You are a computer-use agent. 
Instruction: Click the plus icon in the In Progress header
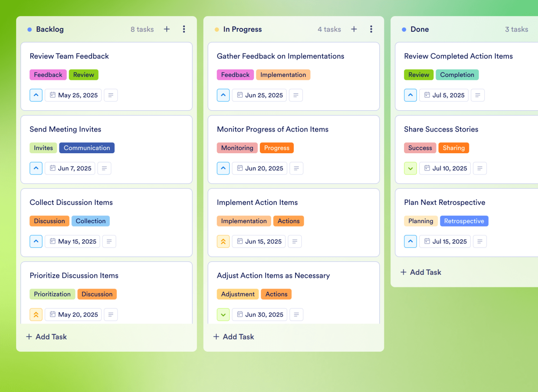pos(354,29)
